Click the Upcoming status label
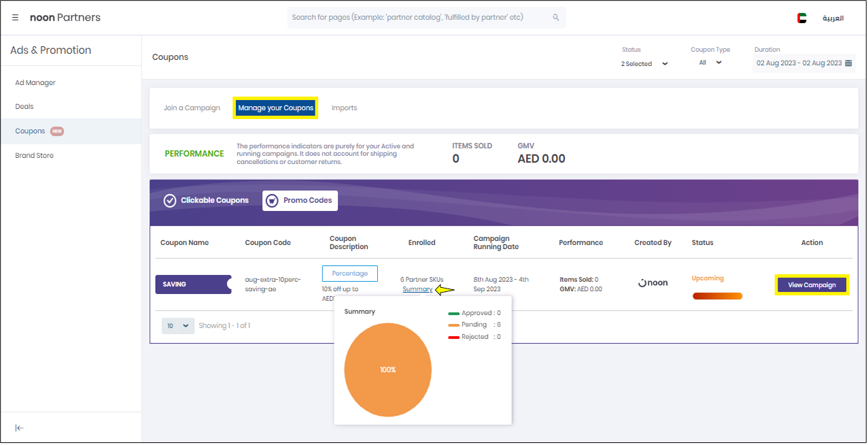This screenshot has height=445, width=868. (x=708, y=278)
